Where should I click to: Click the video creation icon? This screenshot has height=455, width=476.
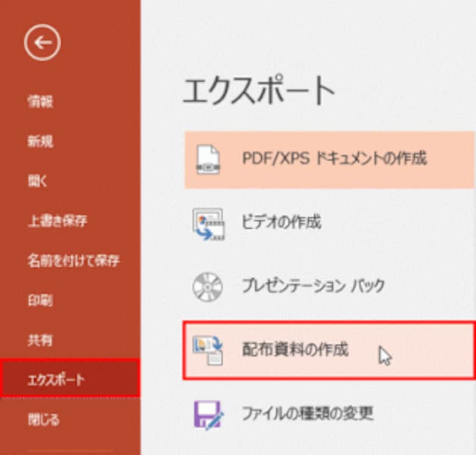(208, 224)
